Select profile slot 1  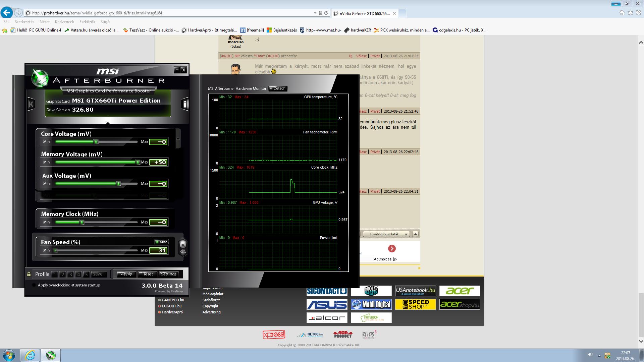(55, 274)
